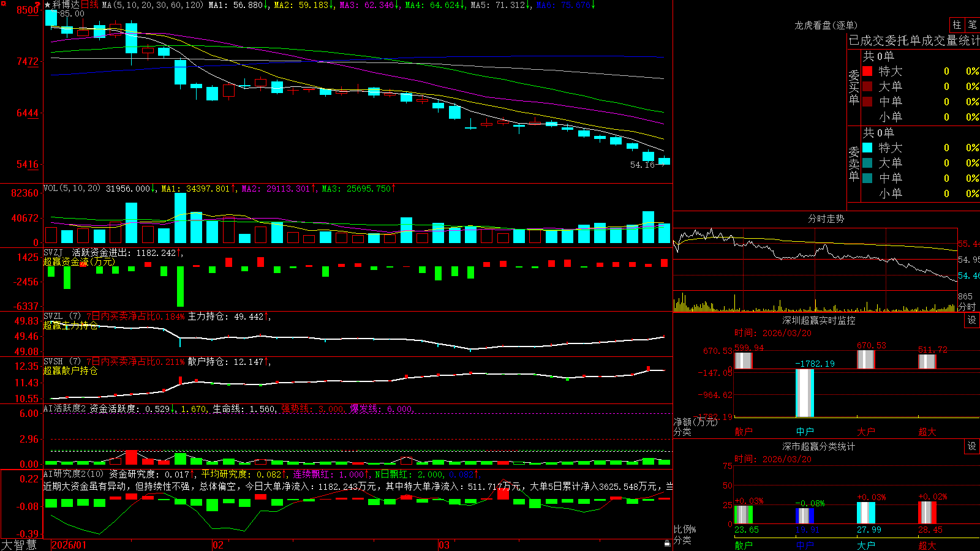Viewport: 980px width, 551px height.
Task: Click the star icon before 科博达
Action: [x=47, y=5]
